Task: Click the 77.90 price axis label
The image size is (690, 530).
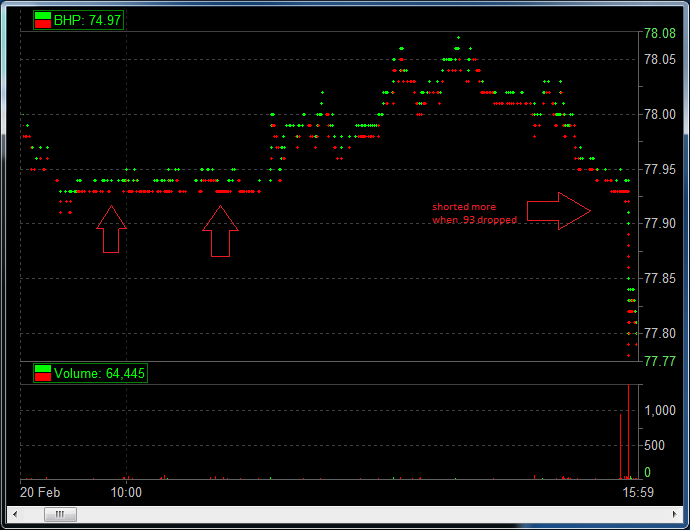Action: click(x=660, y=224)
